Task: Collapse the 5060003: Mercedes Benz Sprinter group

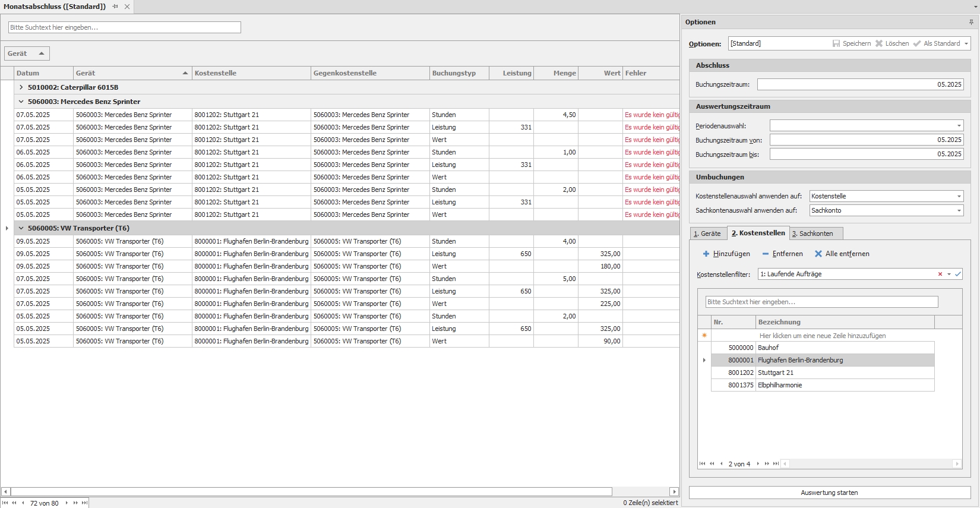Action: point(21,102)
